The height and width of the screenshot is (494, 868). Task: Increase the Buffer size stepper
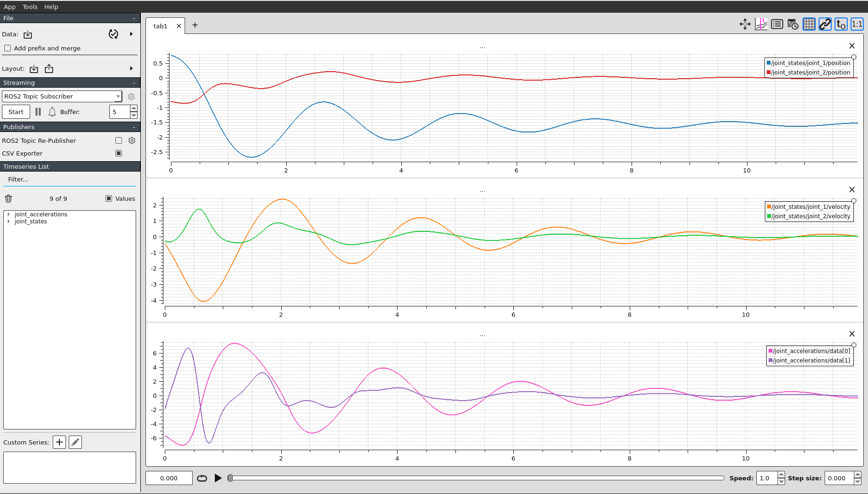coord(134,108)
